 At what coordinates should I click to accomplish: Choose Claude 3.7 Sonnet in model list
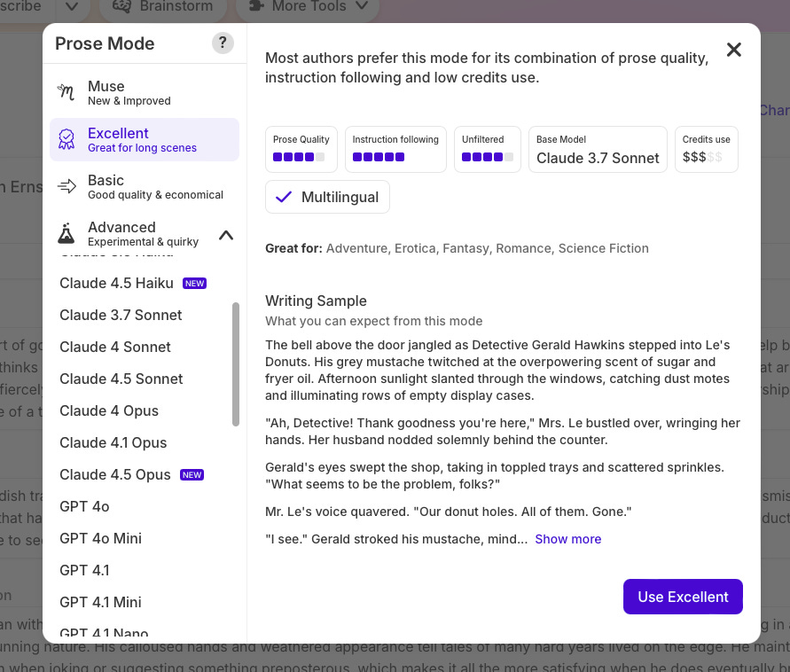pos(121,315)
